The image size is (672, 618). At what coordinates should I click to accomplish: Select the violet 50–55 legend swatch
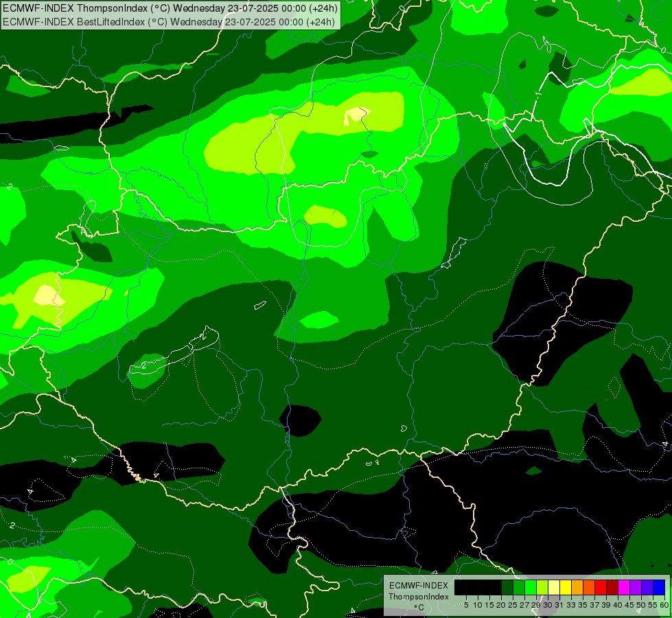647,587
